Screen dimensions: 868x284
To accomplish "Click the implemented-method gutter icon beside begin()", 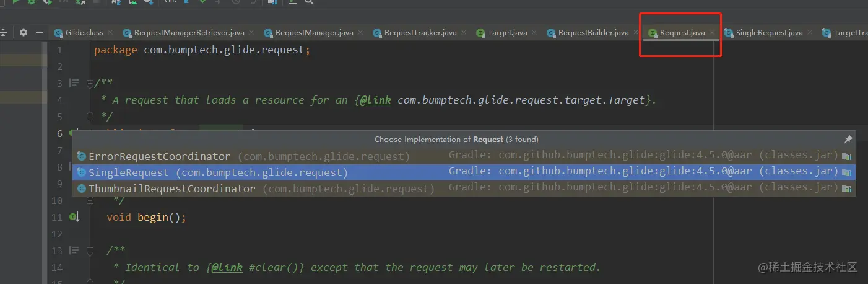I will tap(74, 217).
